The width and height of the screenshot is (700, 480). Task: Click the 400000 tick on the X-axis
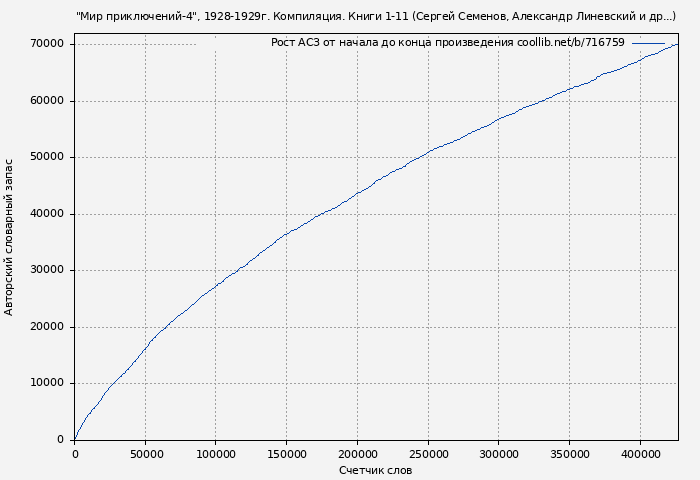[x=640, y=454]
